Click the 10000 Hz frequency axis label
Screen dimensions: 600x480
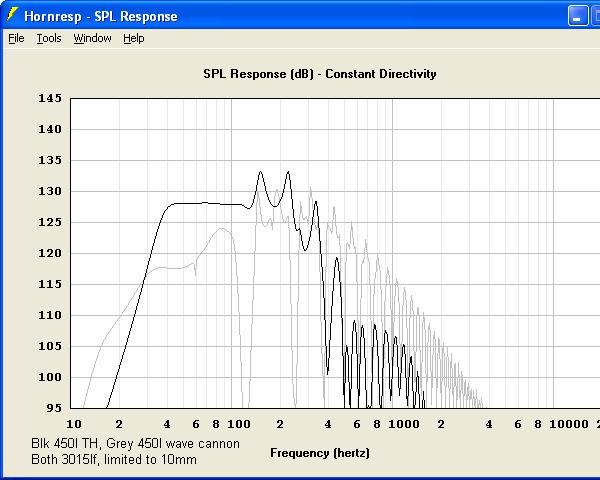point(569,424)
